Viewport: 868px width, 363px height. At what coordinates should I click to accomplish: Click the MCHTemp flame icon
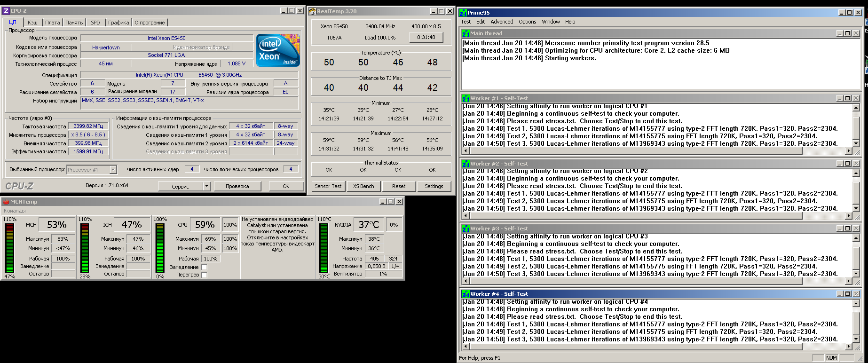(x=6, y=202)
